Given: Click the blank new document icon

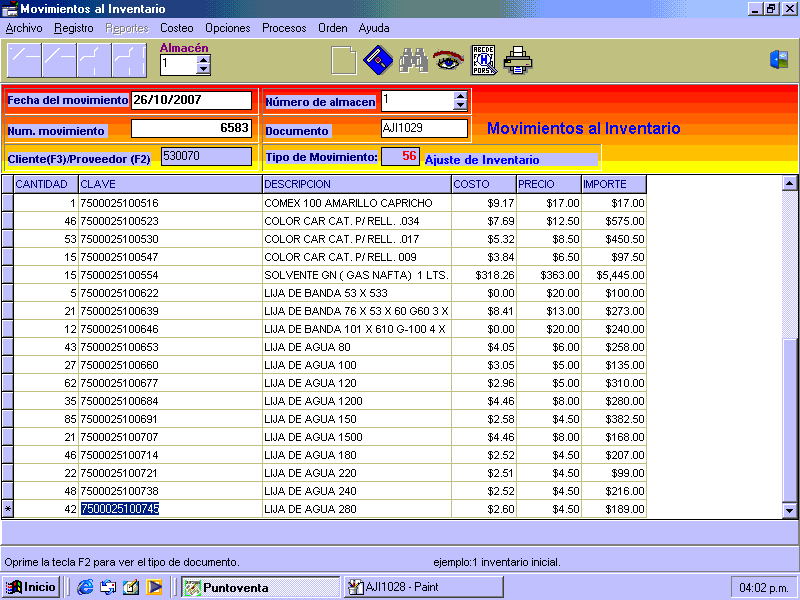Looking at the screenshot, I should coord(343,61).
